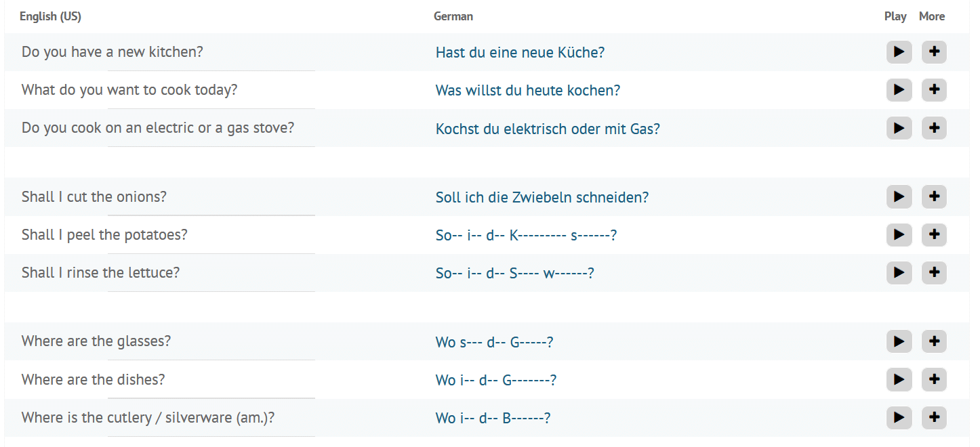Play the cutlery / silverware sentence audio
Screen dimensions: 980x447
pyautogui.click(x=899, y=418)
